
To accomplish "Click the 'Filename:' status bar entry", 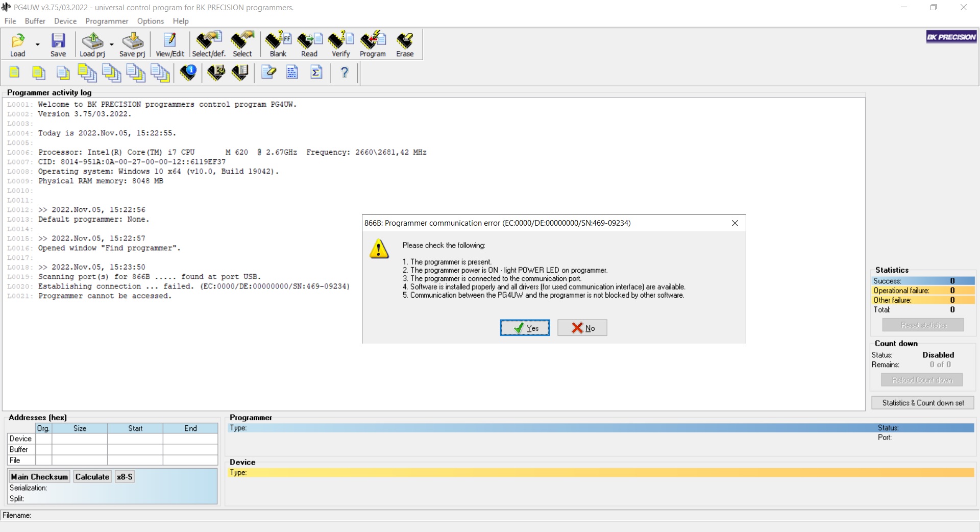I will pyautogui.click(x=17, y=516).
